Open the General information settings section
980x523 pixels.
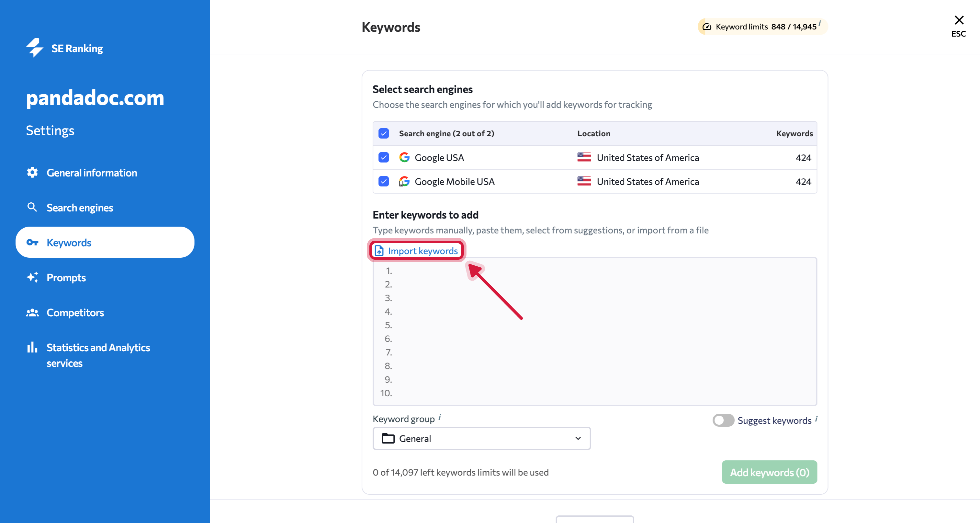click(x=92, y=172)
